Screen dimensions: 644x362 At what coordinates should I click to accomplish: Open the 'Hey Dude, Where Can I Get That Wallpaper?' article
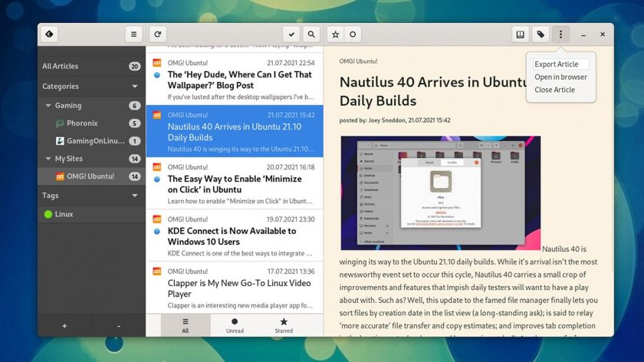pyautogui.click(x=235, y=79)
